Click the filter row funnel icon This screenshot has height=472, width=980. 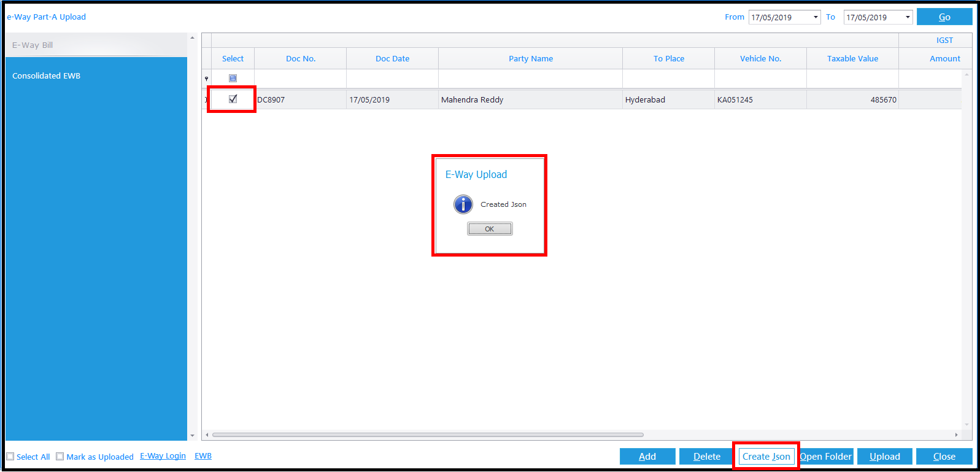point(206,79)
